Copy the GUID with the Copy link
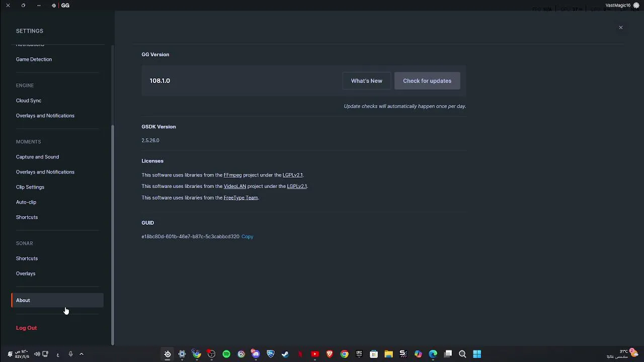Image resolution: width=644 pixels, height=362 pixels. coord(247,236)
